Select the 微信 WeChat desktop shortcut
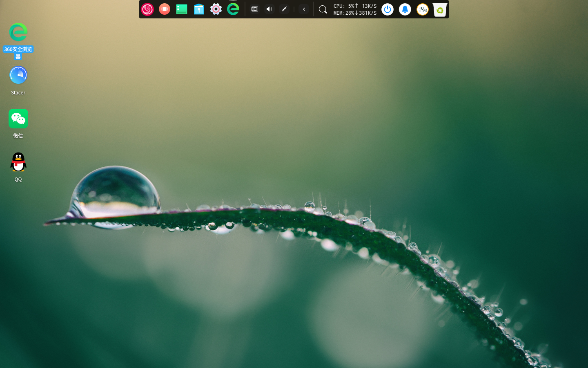Viewport: 588px width, 368px height. pos(18,124)
